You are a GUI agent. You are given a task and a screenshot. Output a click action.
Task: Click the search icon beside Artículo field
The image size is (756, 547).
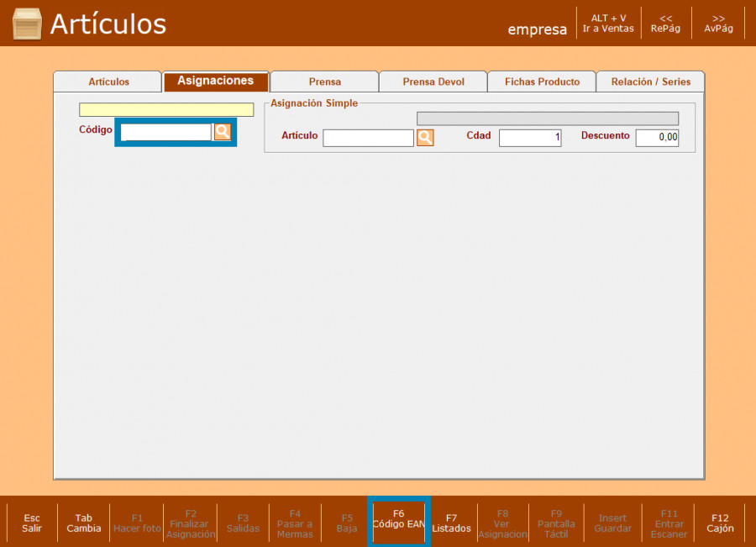pos(425,138)
